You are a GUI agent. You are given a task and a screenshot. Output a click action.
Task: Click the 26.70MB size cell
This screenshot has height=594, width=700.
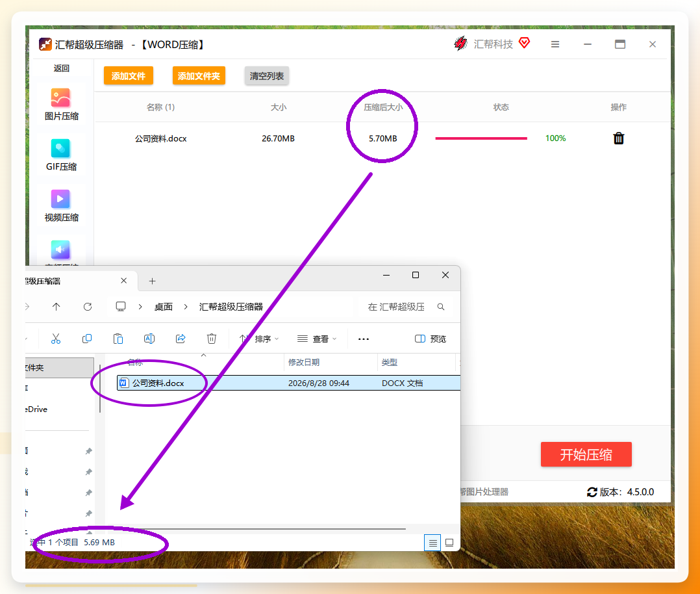point(278,138)
